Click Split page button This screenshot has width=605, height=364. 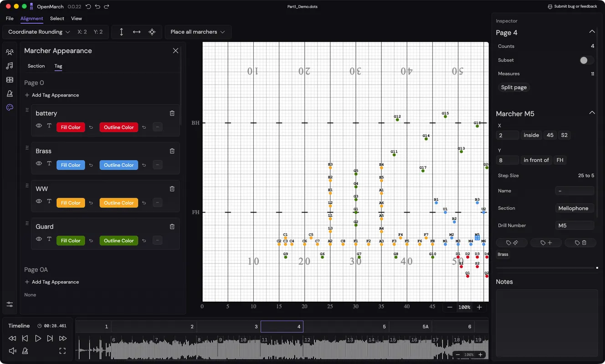coord(513,87)
